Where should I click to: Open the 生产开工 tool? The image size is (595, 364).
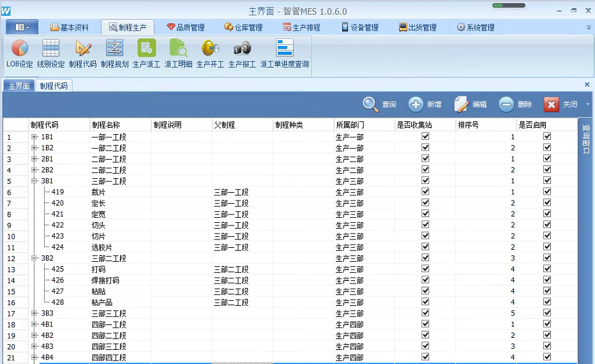pos(210,54)
